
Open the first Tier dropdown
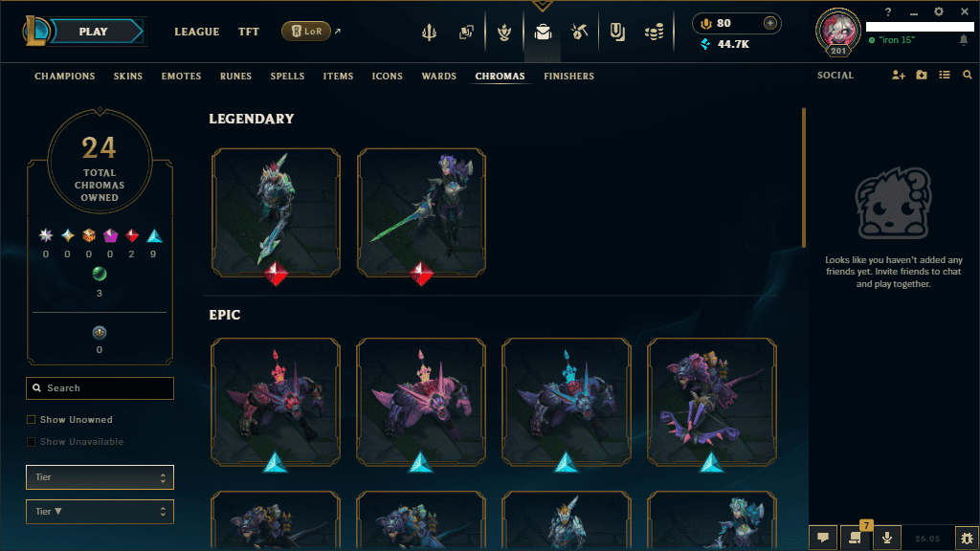[100, 477]
